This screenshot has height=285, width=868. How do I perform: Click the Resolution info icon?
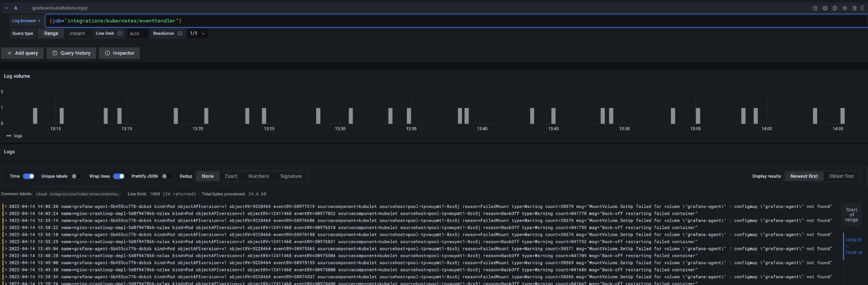(180, 33)
